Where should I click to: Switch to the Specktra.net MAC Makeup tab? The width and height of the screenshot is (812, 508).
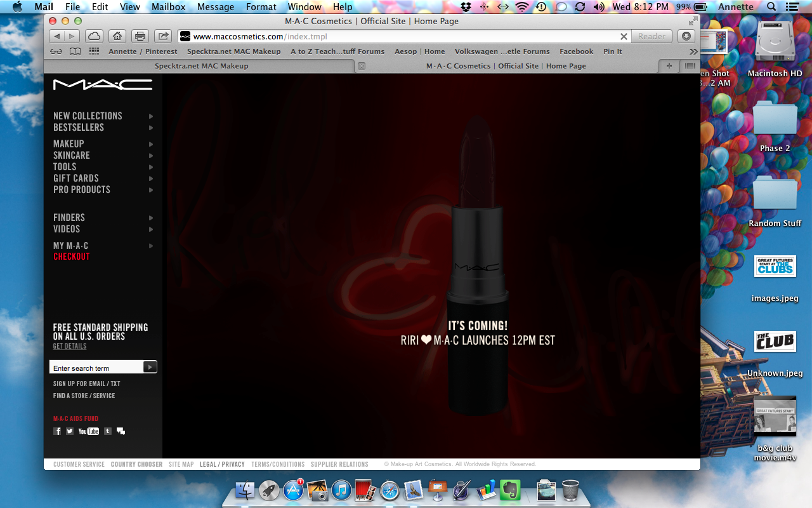pyautogui.click(x=201, y=66)
